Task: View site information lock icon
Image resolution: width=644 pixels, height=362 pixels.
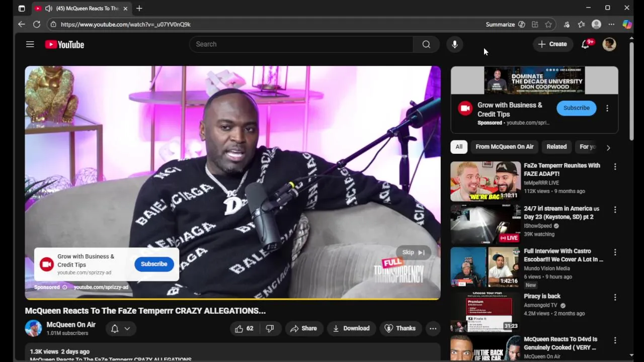Action: (53, 24)
